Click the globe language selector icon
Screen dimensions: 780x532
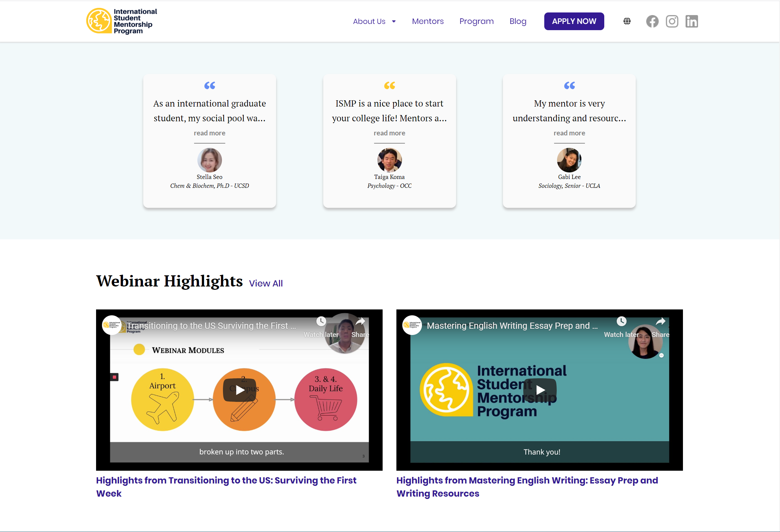627,22
